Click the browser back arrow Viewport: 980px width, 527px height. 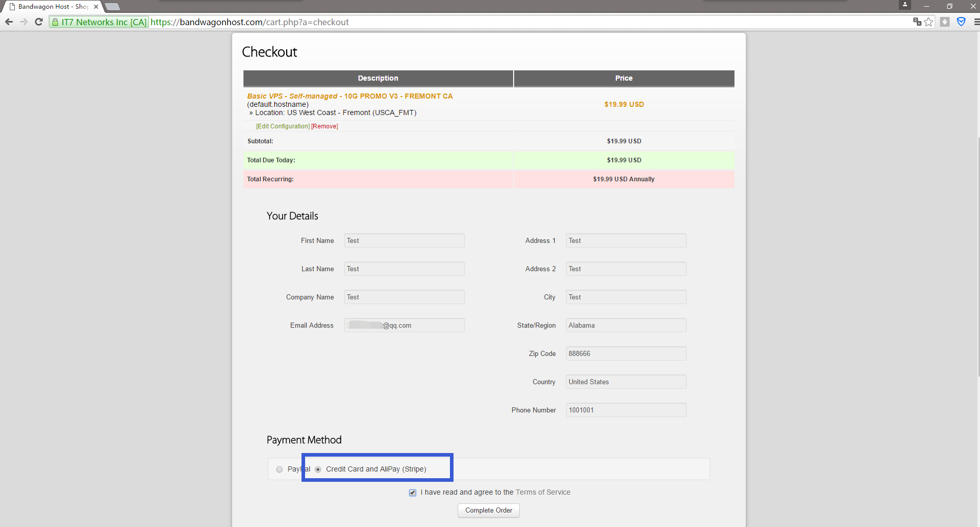[9, 22]
